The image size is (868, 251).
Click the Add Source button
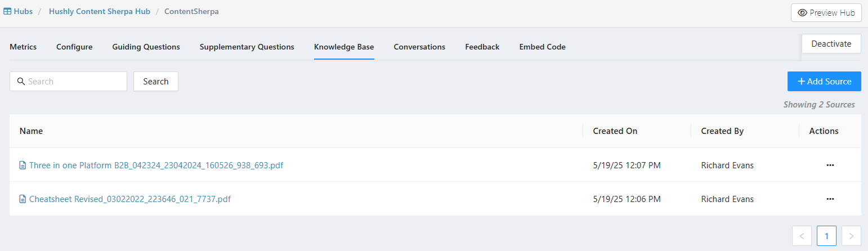(824, 82)
